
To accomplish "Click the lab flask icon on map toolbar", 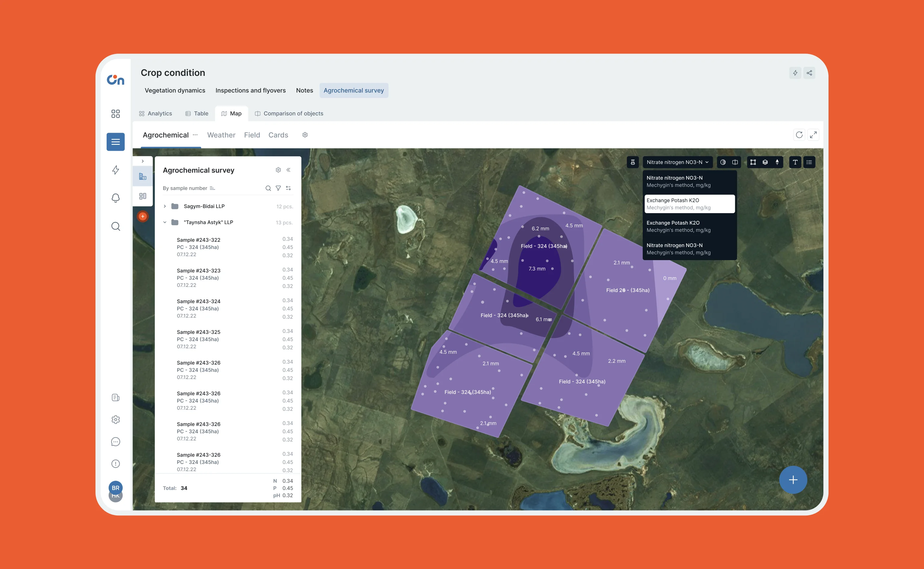I will (x=633, y=162).
